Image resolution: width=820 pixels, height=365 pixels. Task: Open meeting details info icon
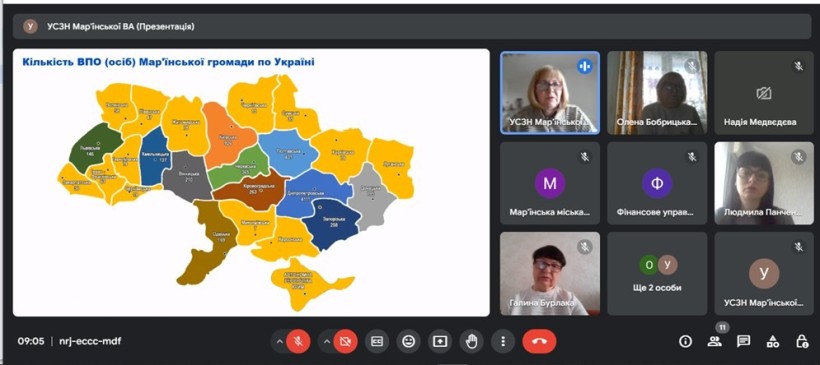point(685,341)
